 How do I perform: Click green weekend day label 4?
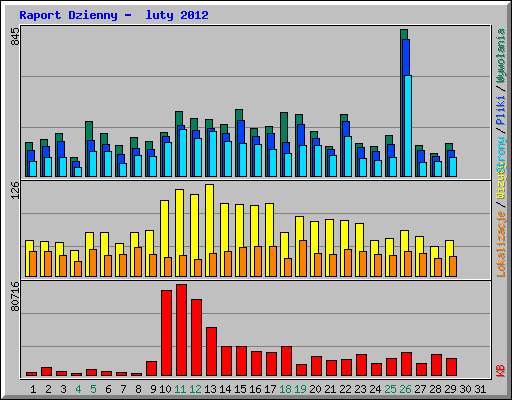coord(78,389)
